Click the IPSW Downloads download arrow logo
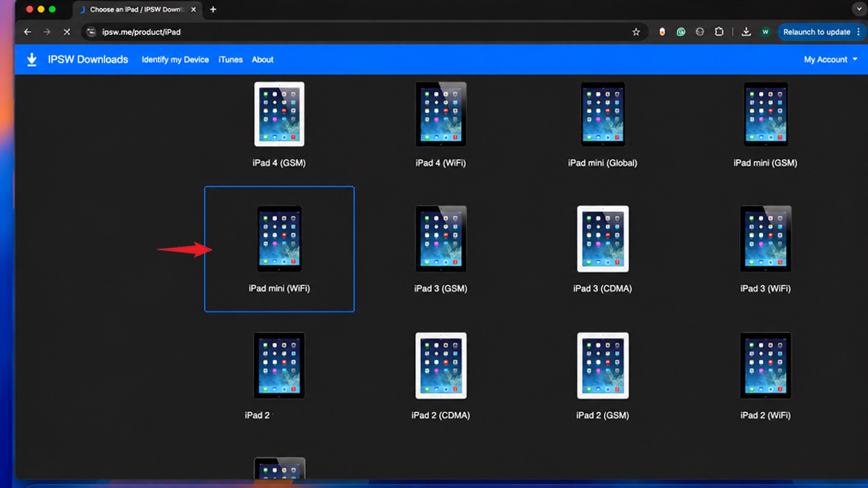 (x=32, y=59)
